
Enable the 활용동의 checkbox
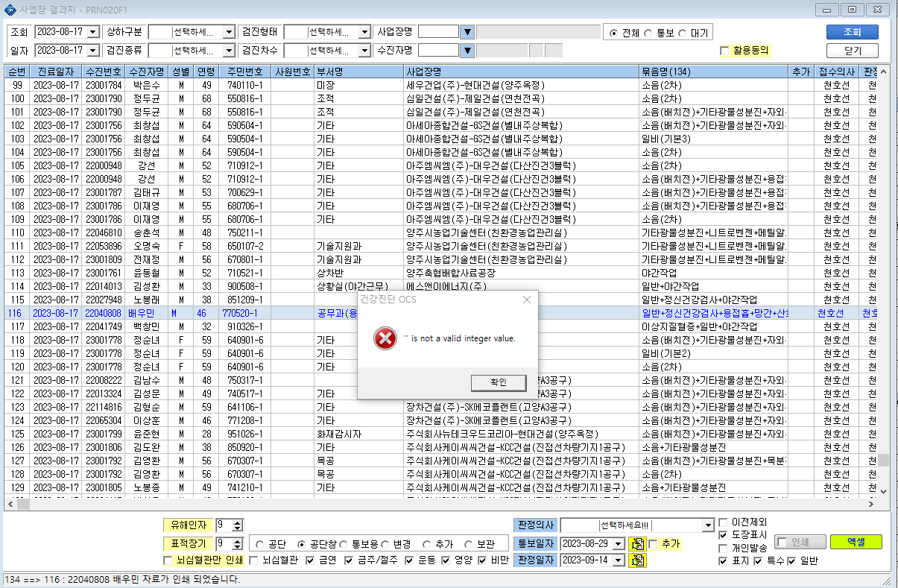tap(724, 51)
